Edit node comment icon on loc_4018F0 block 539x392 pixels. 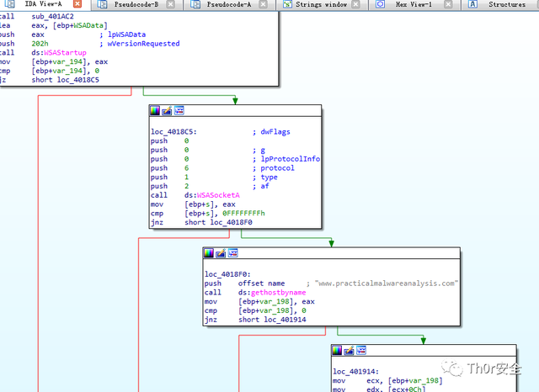click(221, 253)
